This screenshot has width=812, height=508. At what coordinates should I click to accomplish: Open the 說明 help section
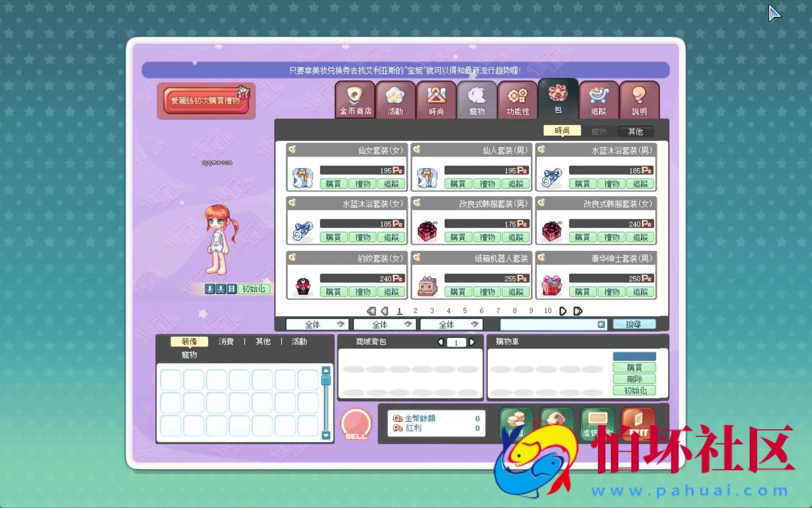(639, 100)
